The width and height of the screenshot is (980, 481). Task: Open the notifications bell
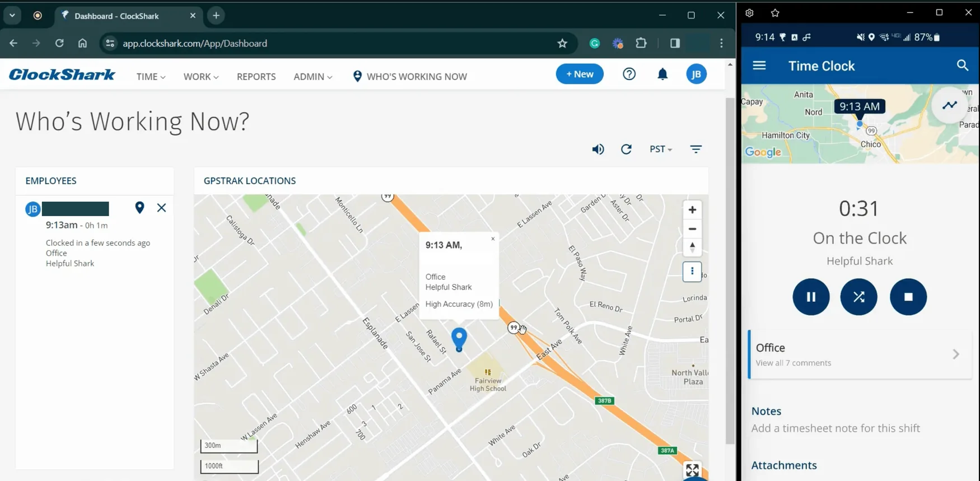point(662,74)
